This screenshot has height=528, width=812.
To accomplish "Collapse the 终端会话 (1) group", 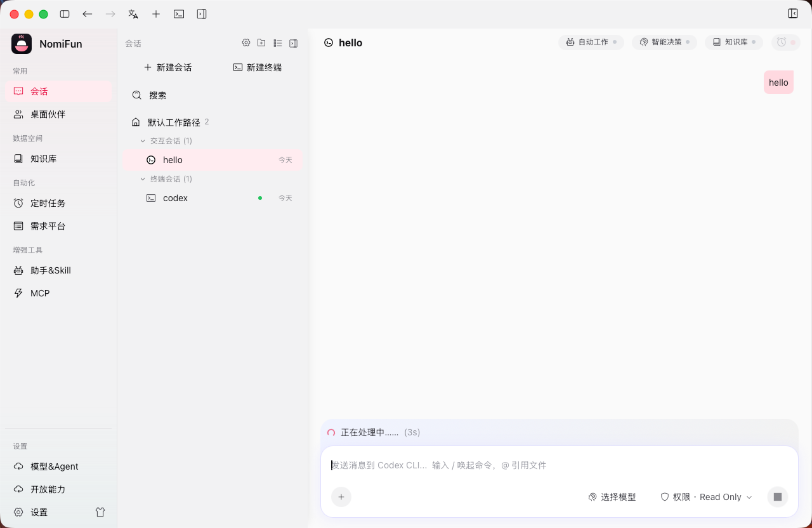I will click(166, 179).
